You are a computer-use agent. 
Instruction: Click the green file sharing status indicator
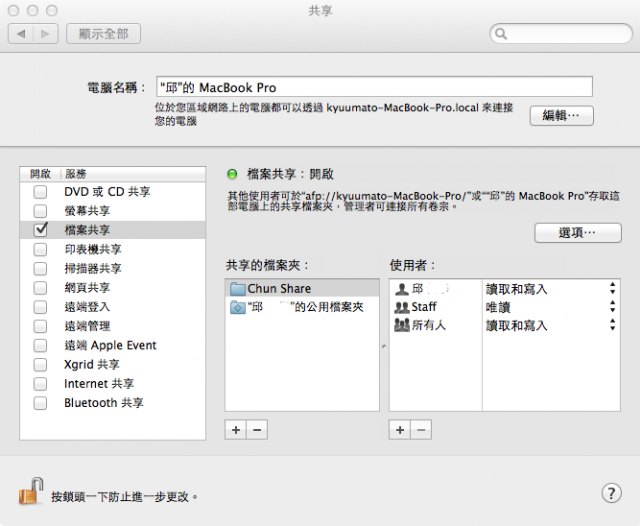point(232,175)
